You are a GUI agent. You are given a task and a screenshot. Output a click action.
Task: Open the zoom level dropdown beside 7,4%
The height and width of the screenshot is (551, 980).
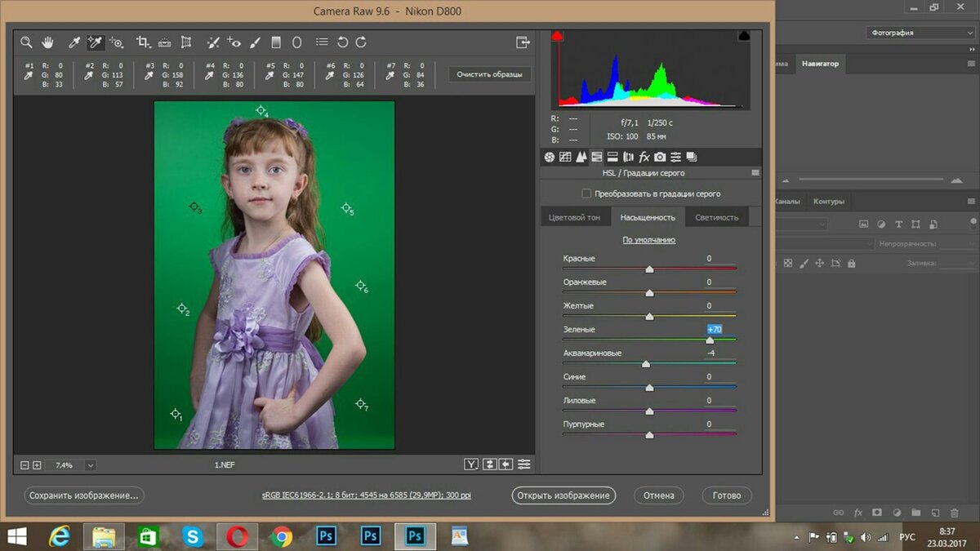click(x=90, y=464)
